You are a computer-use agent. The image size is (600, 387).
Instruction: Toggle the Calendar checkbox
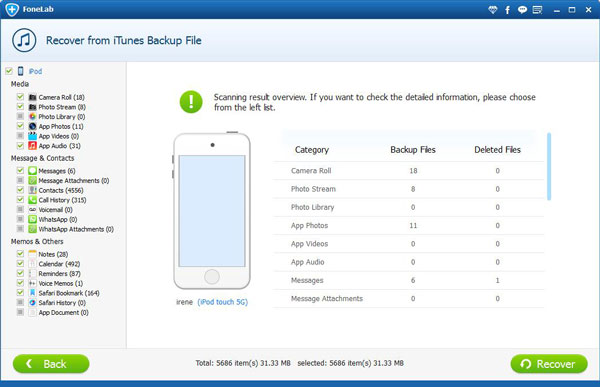point(20,263)
